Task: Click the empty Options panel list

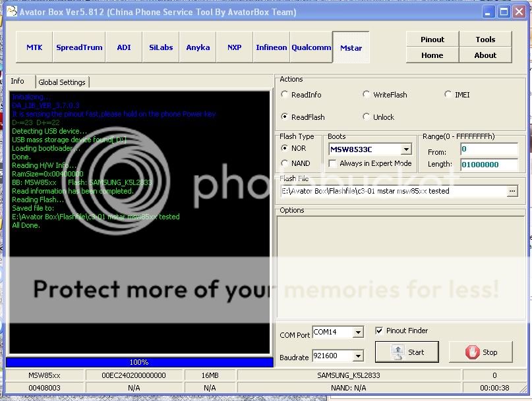Action: [401, 267]
